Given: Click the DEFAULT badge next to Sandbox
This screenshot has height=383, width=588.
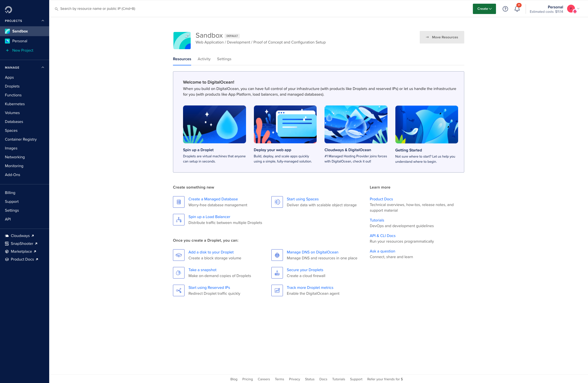Looking at the screenshot, I should pyautogui.click(x=232, y=36).
